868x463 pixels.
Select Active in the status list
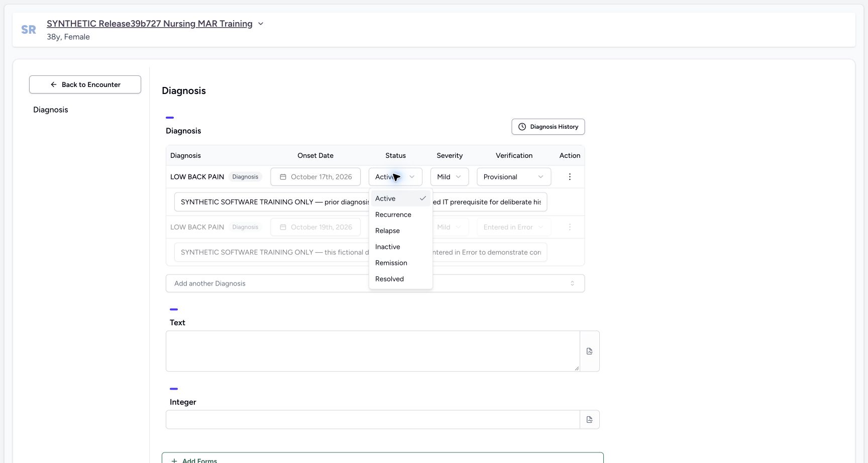[400, 199]
